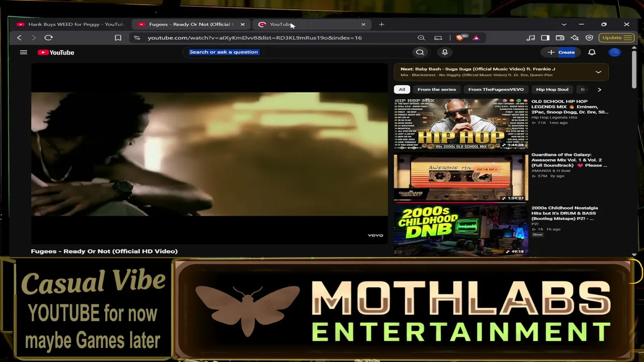Click the address bar URL
The image size is (644, 362).
point(255,38)
